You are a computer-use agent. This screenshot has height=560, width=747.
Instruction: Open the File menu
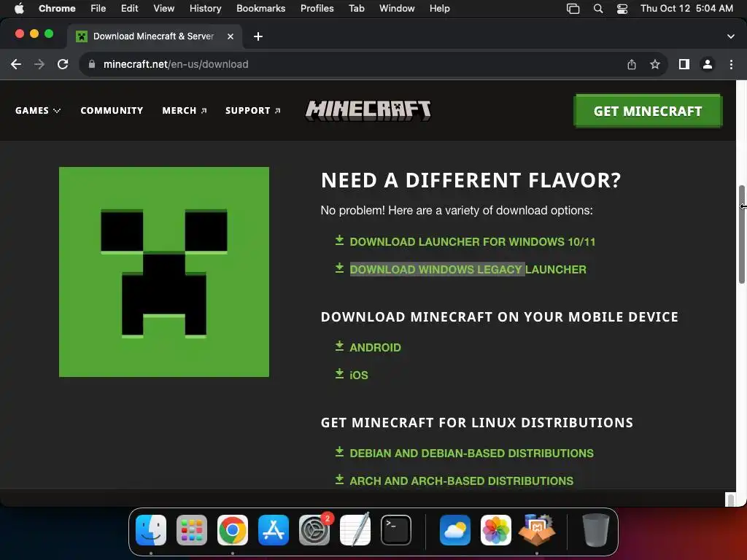point(98,9)
